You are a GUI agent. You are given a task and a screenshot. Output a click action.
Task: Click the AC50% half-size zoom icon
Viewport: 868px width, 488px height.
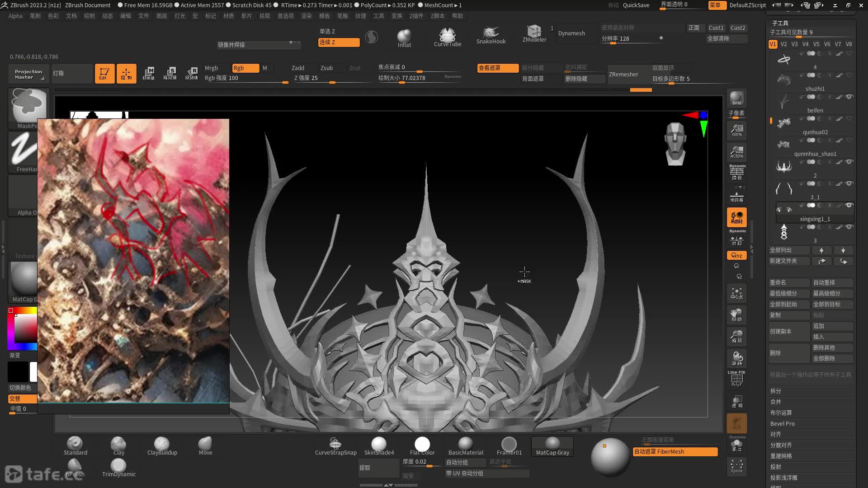(737, 152)
